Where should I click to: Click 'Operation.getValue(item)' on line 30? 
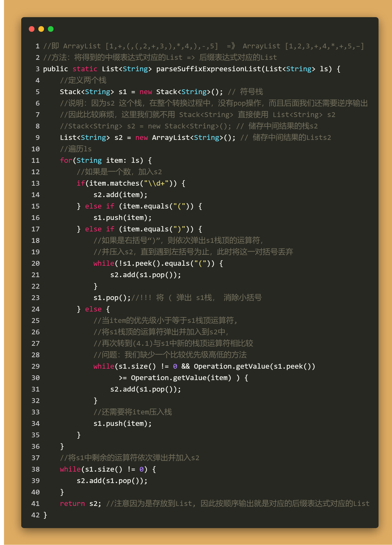click(x=181, y=378)
